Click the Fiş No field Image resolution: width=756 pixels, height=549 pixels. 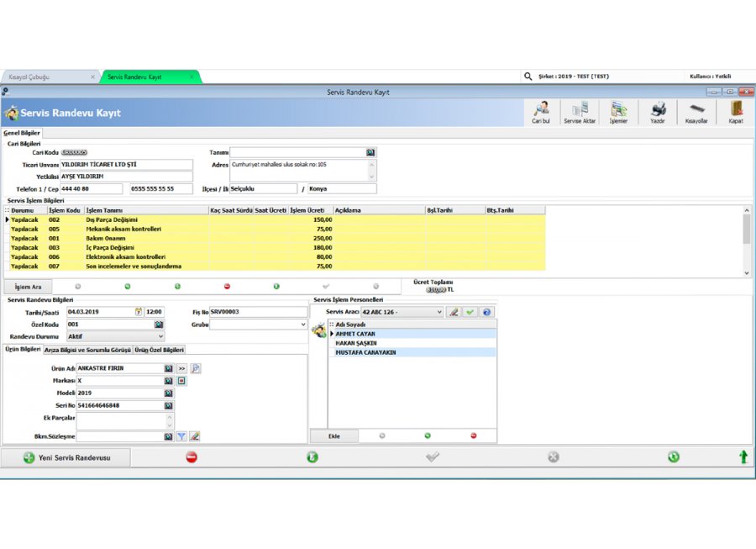click(x=259, y=312)
